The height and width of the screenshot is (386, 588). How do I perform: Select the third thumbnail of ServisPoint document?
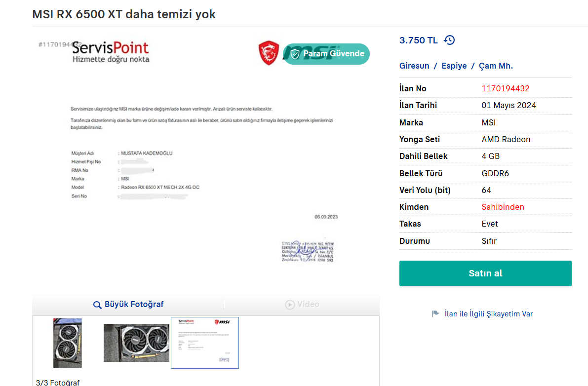pyautogui.click(x=205, y=343)
